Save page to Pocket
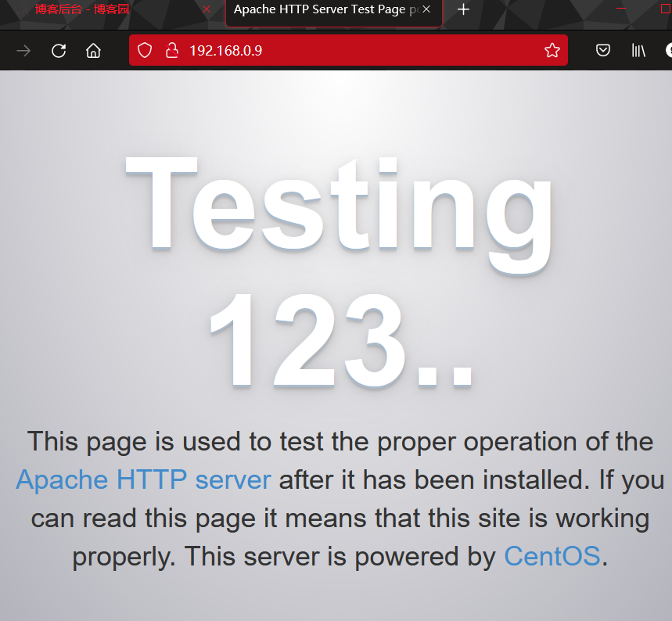 tap(602, 50)
